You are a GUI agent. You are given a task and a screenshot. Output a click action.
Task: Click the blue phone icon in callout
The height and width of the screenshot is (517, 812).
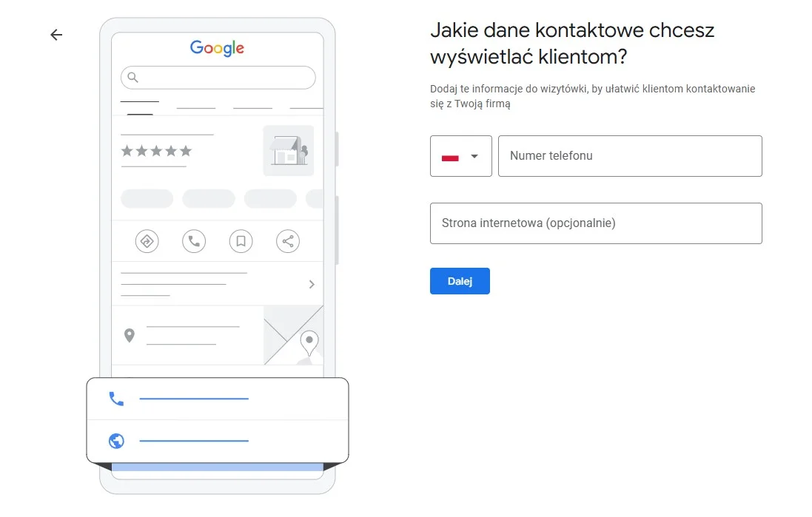[x=116, y=399]
